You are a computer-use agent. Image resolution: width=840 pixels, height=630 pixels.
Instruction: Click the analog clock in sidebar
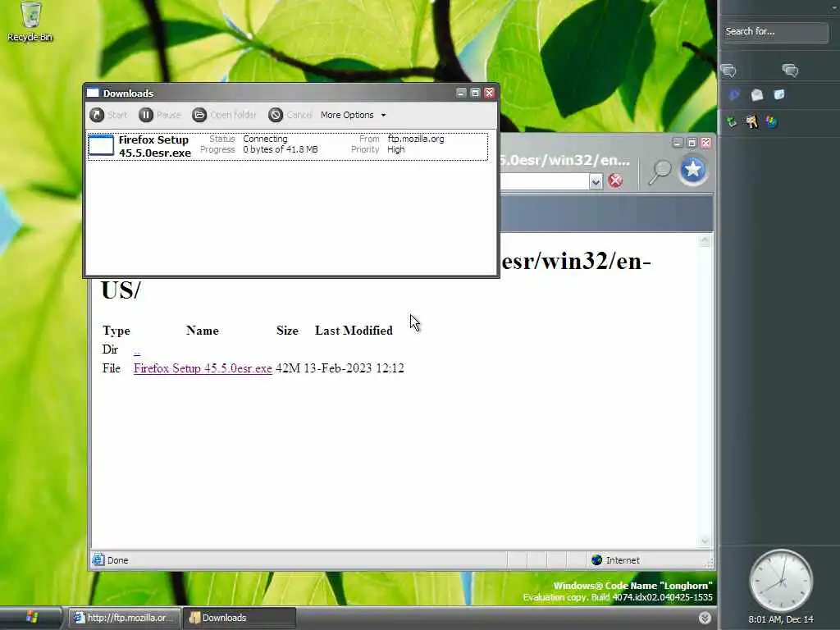[781, 580]
